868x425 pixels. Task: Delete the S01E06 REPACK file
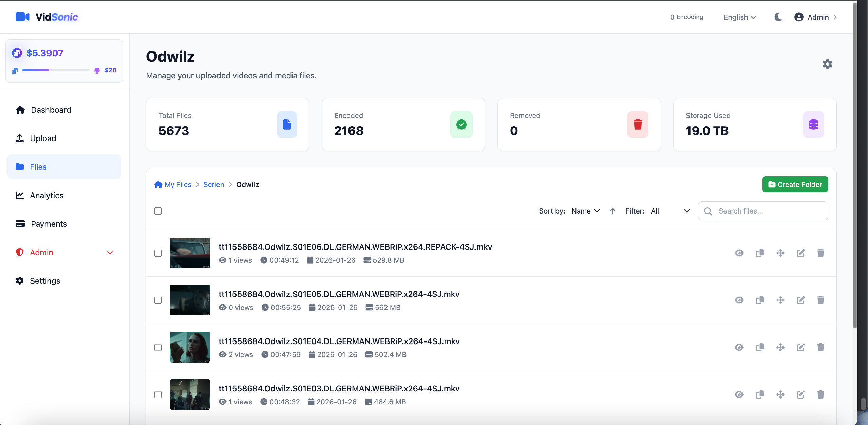(820, 253)
